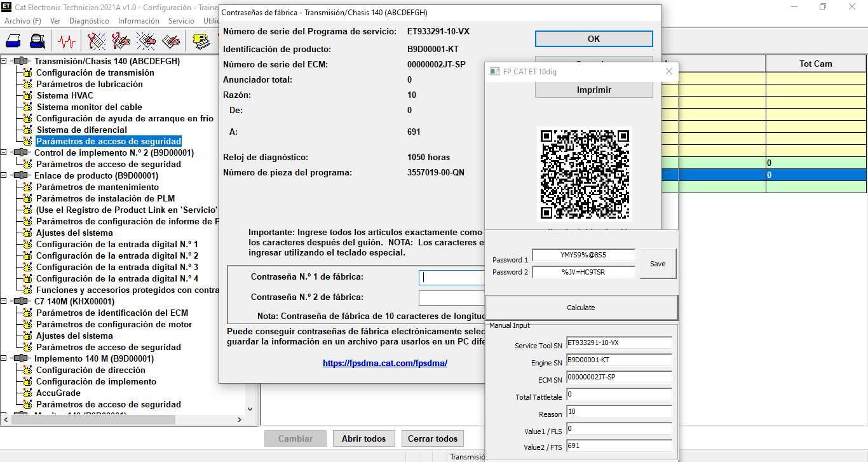Click Save in FP CAT ET window

(658, 263)
